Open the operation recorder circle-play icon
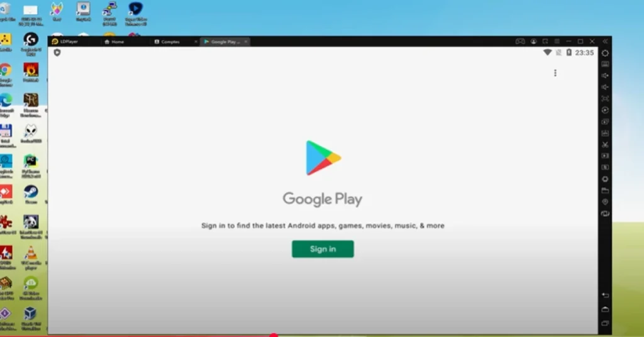Image resolution: width=644 pixels, height=337 pixels. [605, 110]
